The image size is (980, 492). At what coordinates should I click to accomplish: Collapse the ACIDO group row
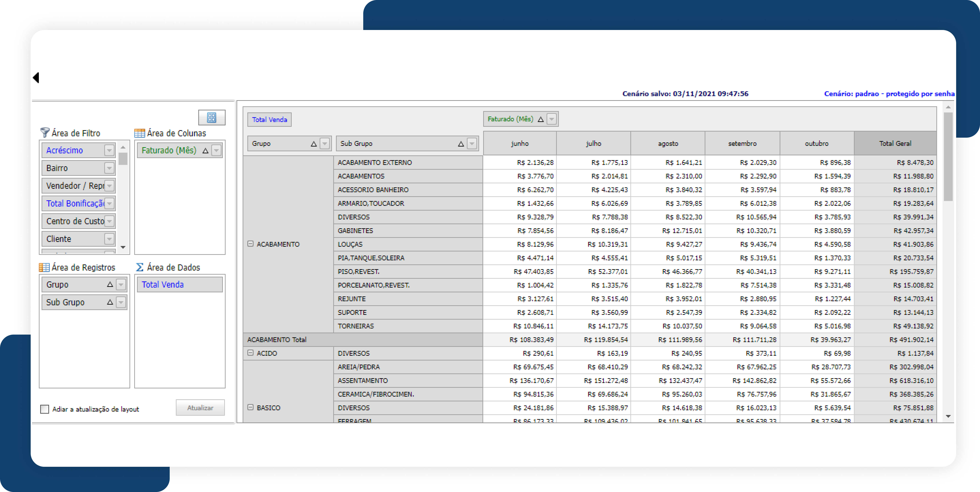click(250, 353)
